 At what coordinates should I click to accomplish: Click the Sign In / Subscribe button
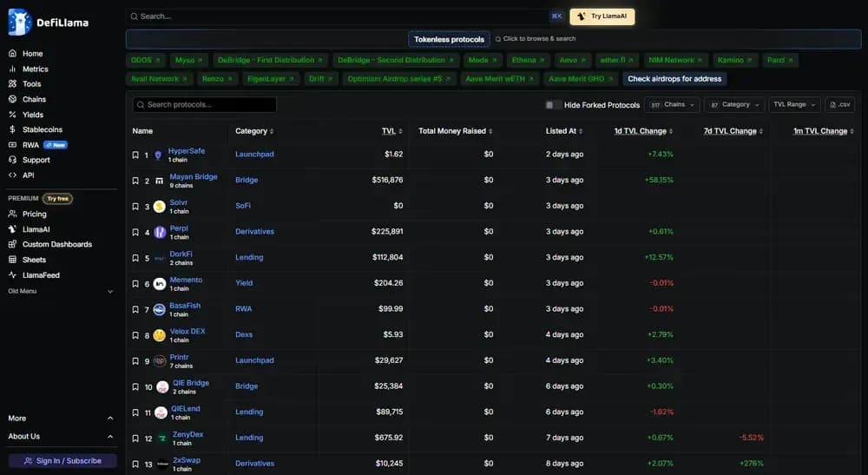(62, 461)
